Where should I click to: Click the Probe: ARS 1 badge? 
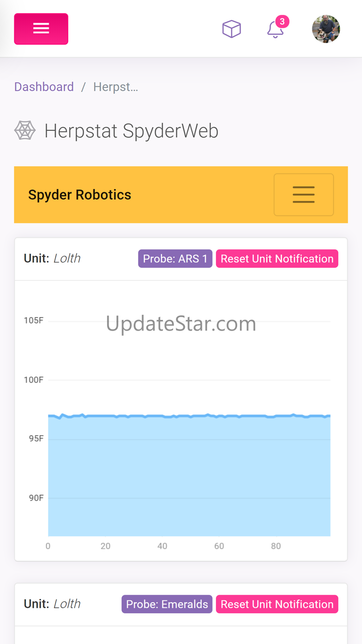(x=175, y=259)
